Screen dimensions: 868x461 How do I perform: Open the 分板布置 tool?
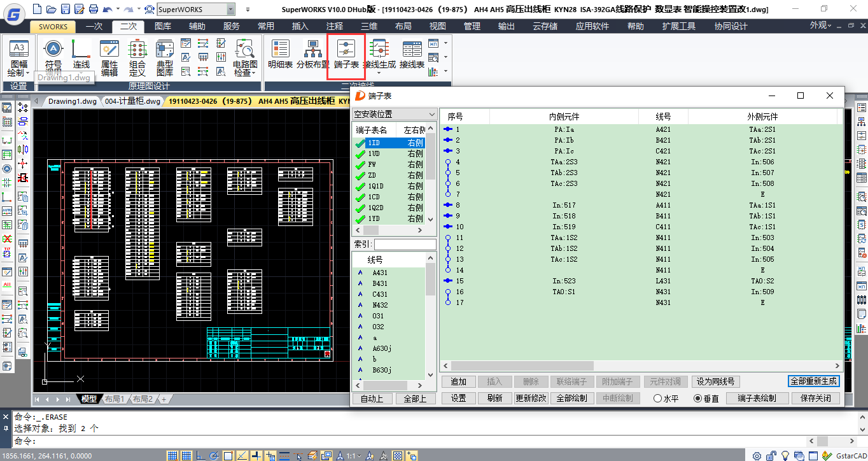[x=312, y=54]
